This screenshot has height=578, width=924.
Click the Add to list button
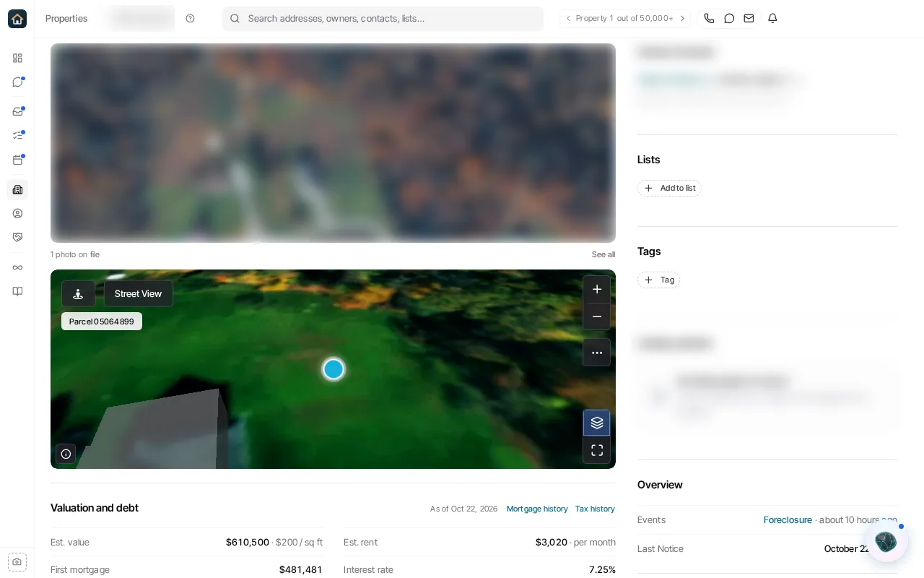pos(669,189)
